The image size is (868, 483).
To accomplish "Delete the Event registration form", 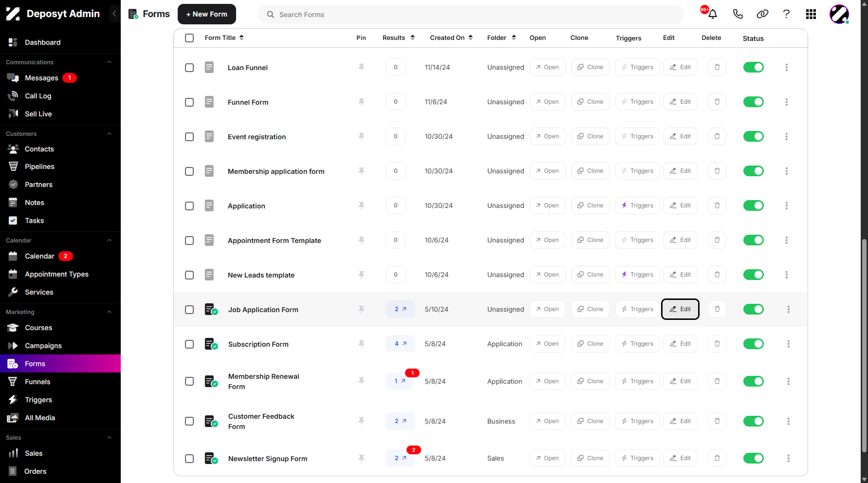I will (x=717, y=136).
